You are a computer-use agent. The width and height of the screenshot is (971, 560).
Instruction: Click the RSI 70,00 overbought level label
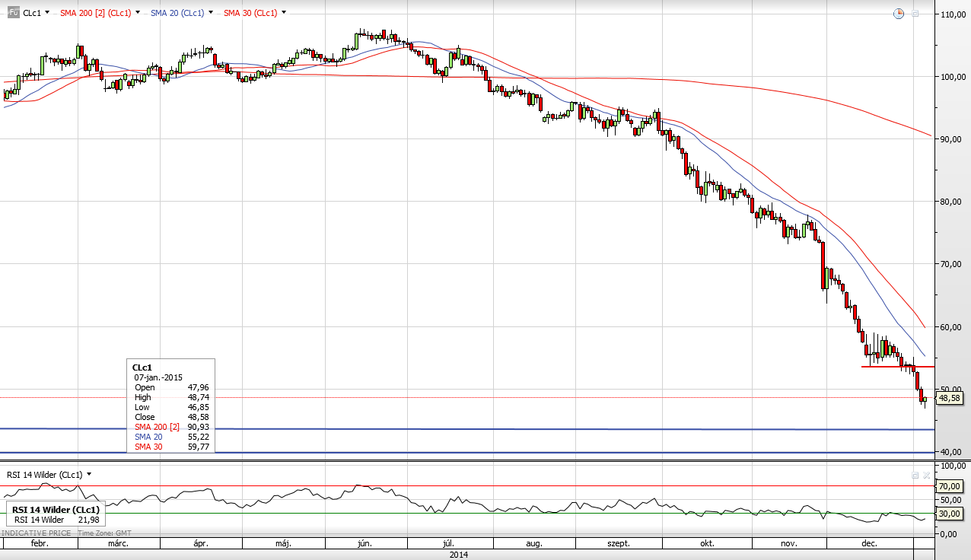(x=950, y=485)
